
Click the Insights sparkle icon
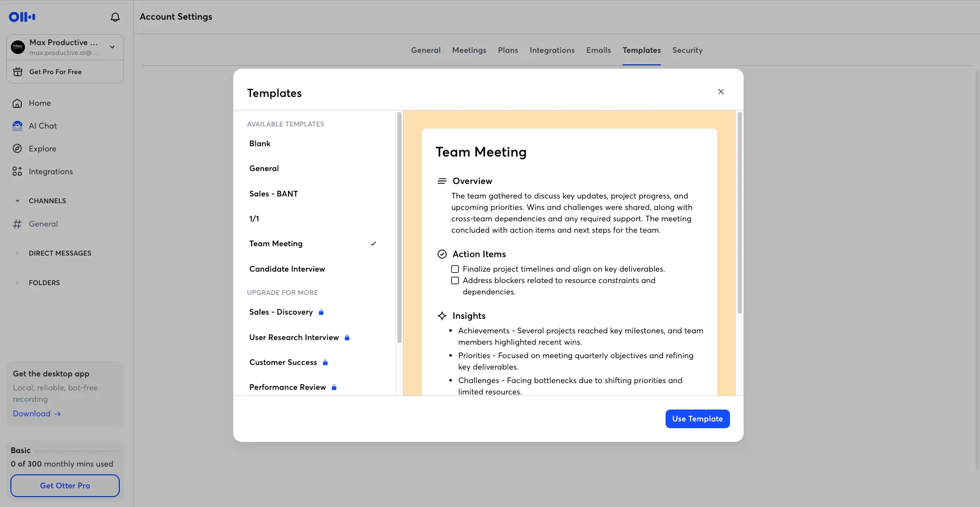(x=442, y=316)
